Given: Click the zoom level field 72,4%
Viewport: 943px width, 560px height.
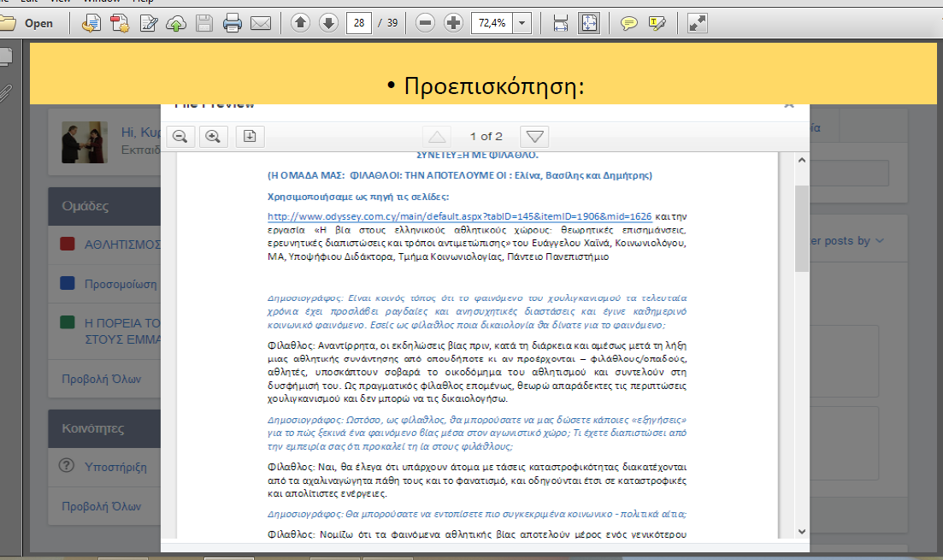Looking at the screenshot, I should [x=492, y=23].
